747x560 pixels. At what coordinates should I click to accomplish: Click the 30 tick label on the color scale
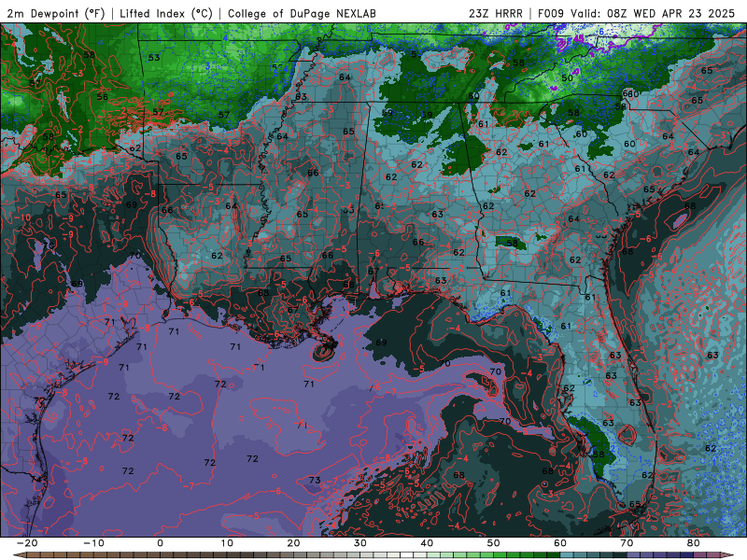[x=360, y=543]
